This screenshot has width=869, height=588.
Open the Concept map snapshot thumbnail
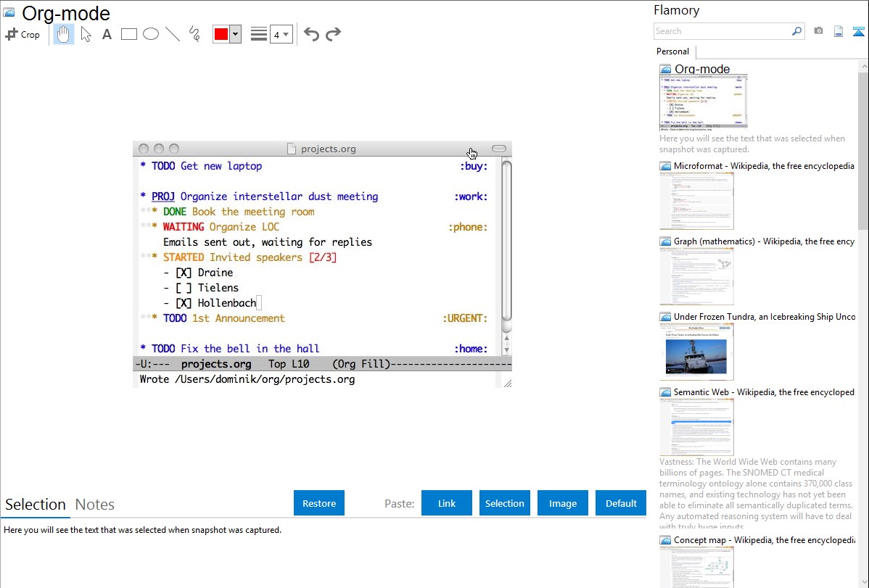pos(696,568)
